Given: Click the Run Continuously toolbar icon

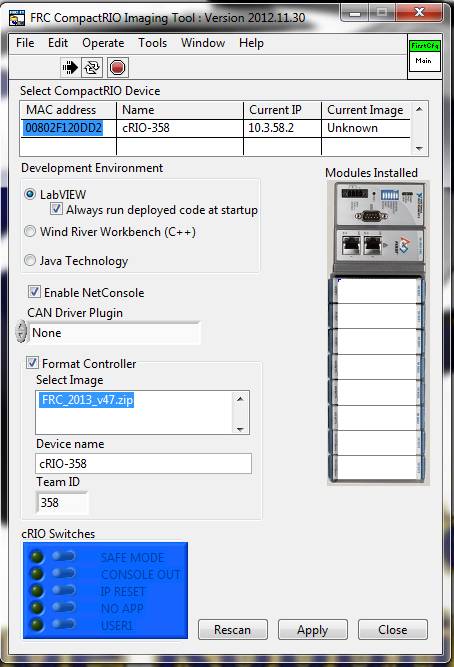Looking at the screenshot, I should [x=92, y=67].
